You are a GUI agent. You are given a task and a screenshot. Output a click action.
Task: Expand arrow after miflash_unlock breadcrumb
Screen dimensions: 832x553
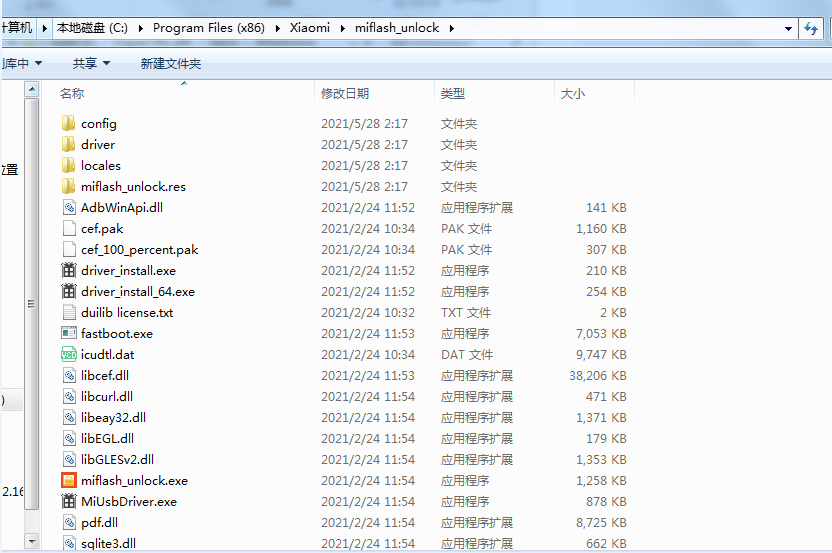tap(452, 28)
